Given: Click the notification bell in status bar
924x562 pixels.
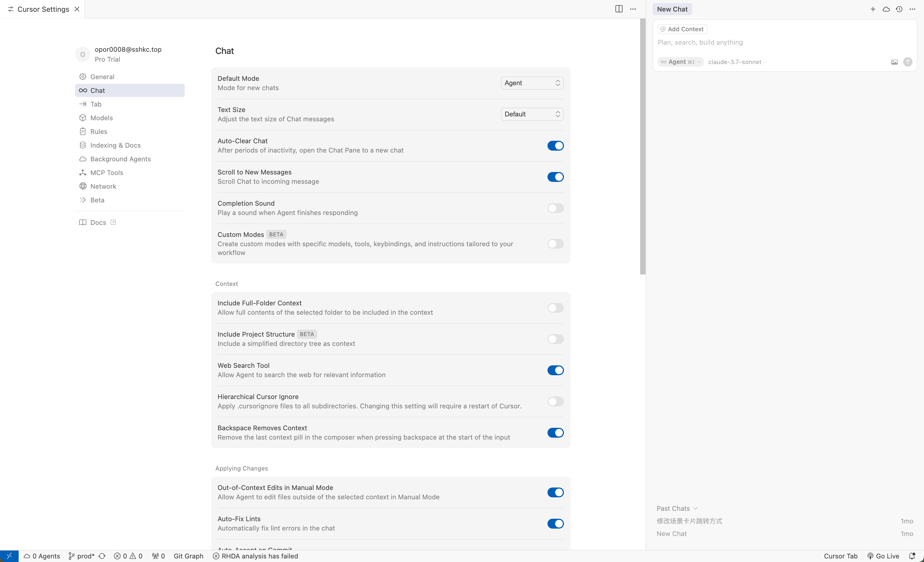Looking at the screenshot, I should click(912, 556).
